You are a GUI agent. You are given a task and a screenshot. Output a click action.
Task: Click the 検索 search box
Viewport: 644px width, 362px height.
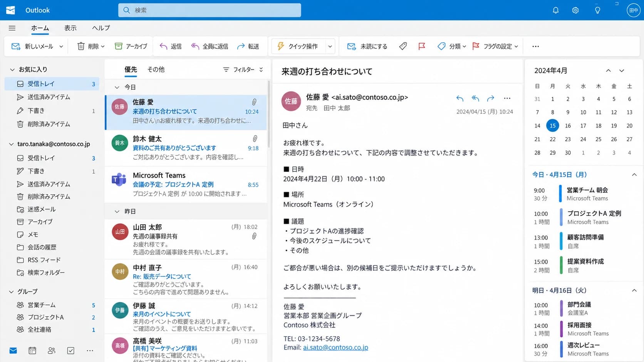click(x=210, y=10)
